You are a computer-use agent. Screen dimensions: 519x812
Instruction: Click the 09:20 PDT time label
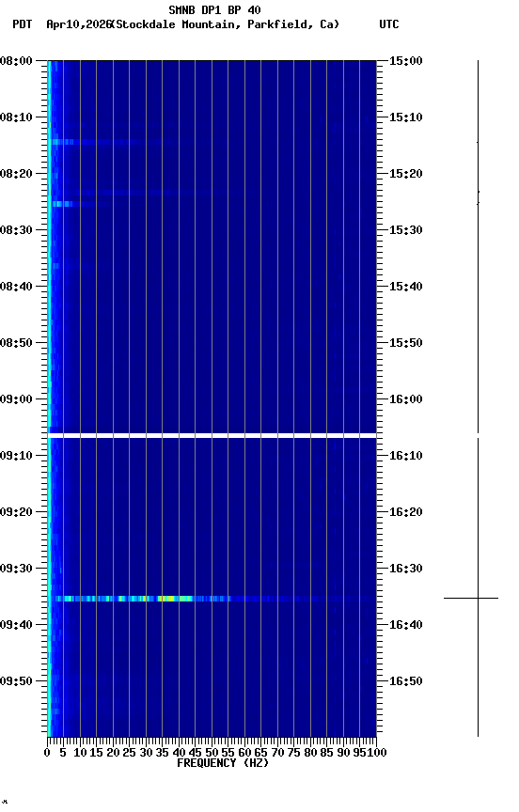coord(16,512)
